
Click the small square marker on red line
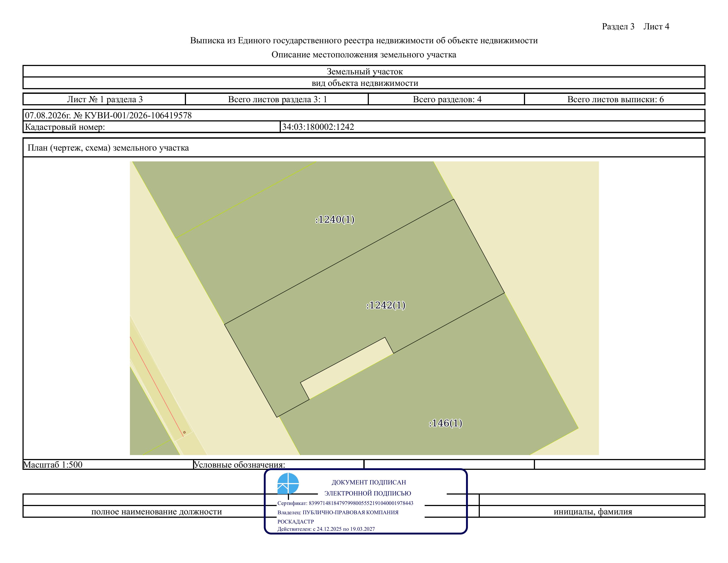click(184, 432)
